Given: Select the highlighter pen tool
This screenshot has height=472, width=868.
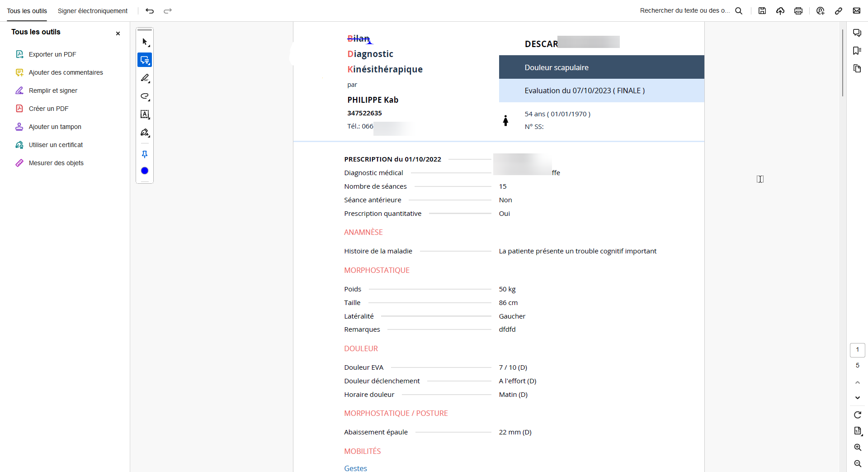Looking at the screenshot, I should tap(145, 78).
